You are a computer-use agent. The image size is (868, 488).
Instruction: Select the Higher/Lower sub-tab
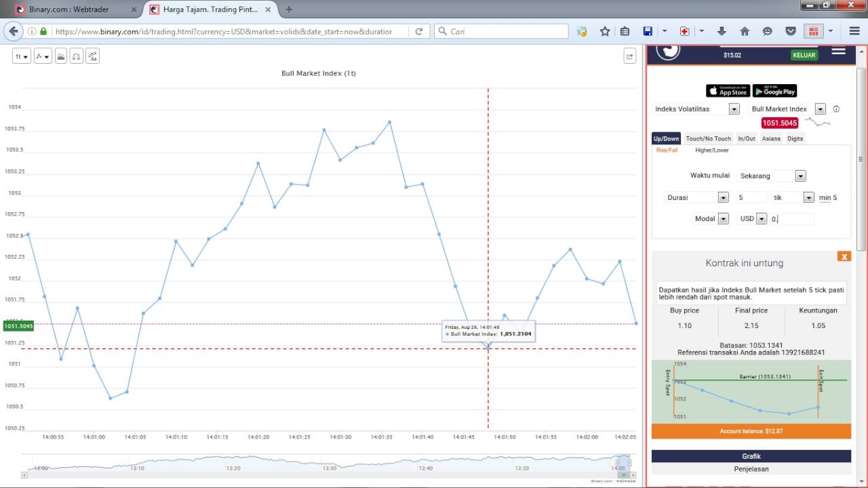[x=712, y=150]
